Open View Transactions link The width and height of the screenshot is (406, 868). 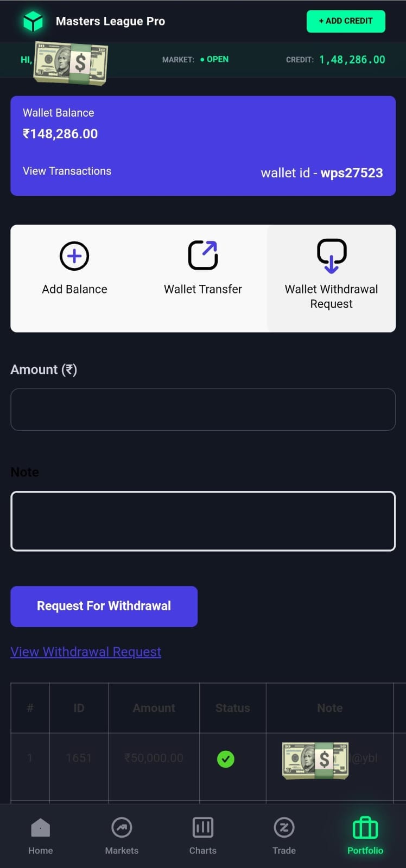(x=67, y=171)
